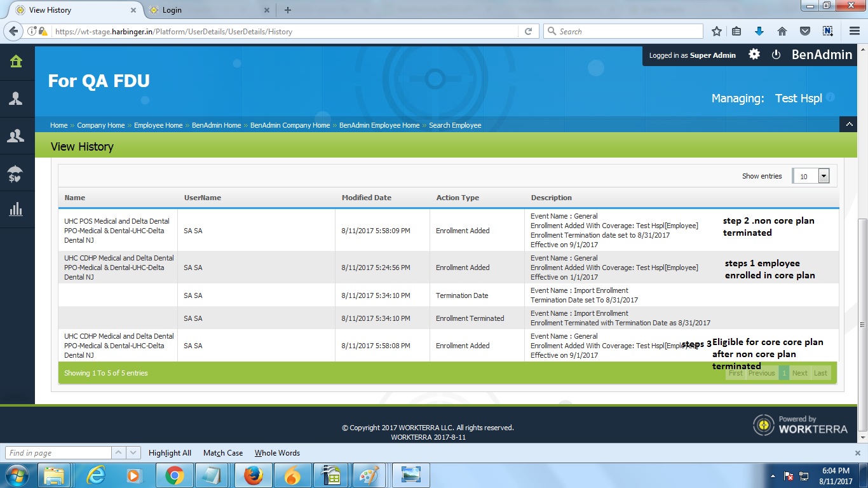Viewport: 868px width, 488px height.
Task: Collapse the header with the up chevron
Action: click(848, 125)
